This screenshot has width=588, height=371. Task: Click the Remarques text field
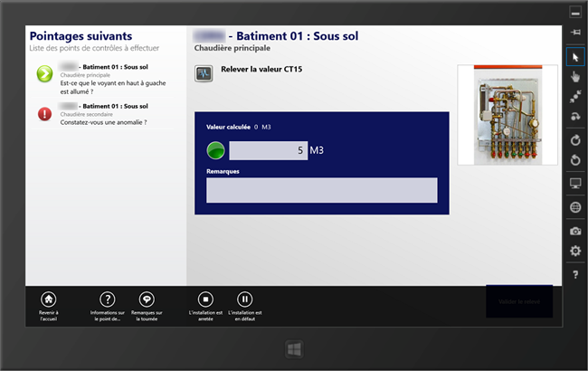tap(321, 190)
